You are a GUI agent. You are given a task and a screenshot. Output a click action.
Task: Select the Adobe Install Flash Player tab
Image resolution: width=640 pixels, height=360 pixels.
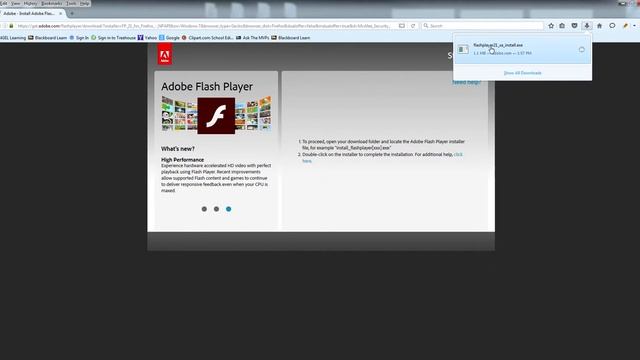[29, 13]
